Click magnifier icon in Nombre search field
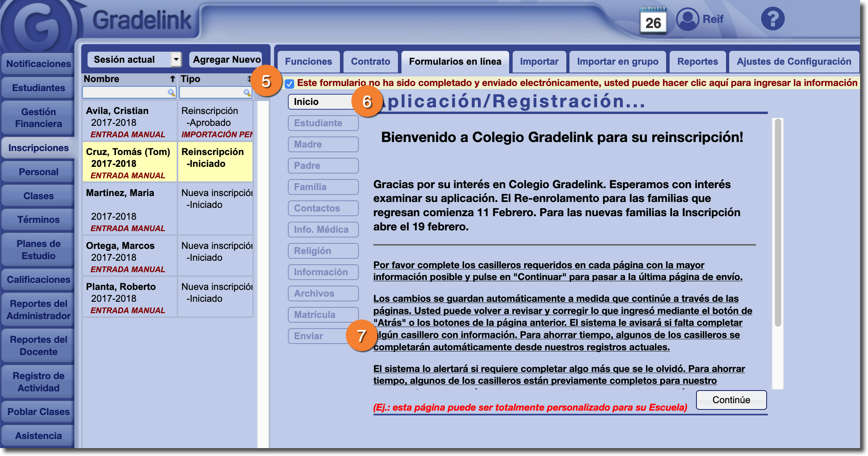Image resolution: width=868 pixels, height=456 pixels. [171, 93]
